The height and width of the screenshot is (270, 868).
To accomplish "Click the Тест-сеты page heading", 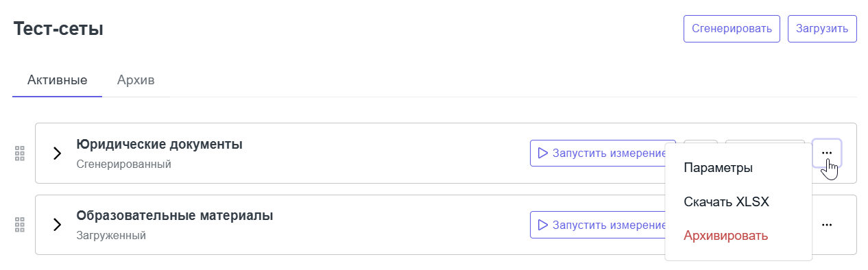I will (x=58, y=29).
